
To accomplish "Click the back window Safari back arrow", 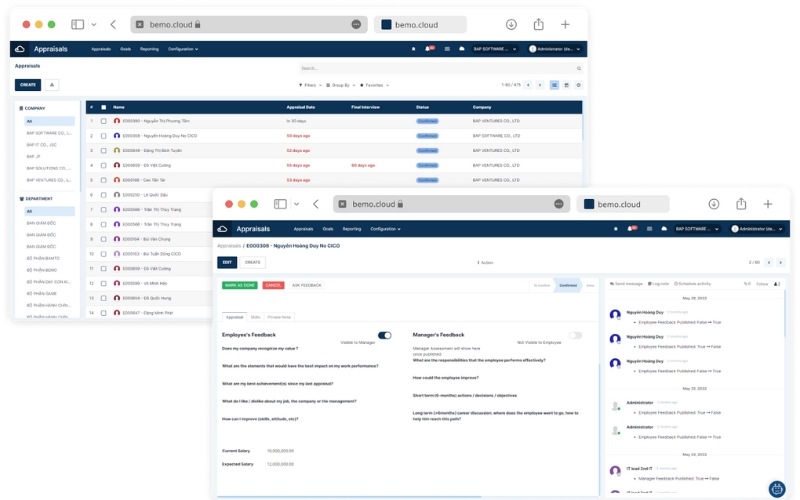I will 113,24.
